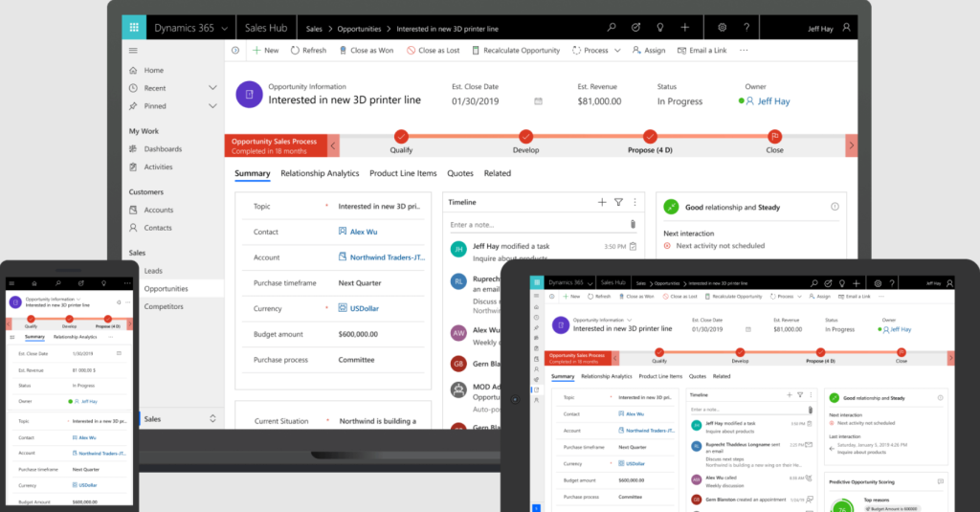Expand the Pinned section in the left sidebar

tap(212, 106)
